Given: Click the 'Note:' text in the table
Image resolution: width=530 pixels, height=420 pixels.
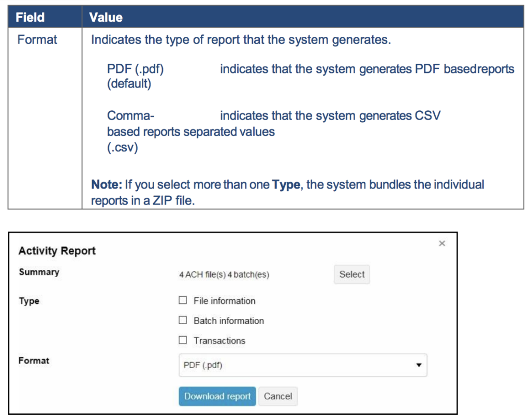Looking at the screenshot, I should pos(106,184).
